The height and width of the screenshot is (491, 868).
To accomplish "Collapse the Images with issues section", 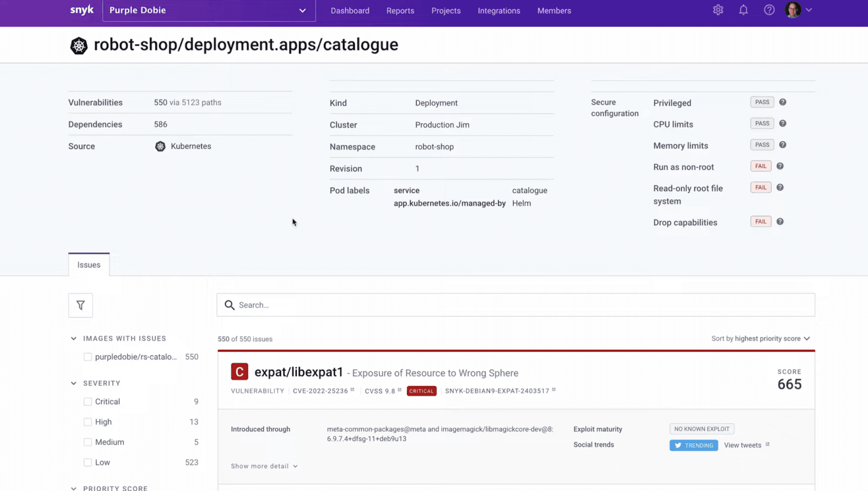I will [74, 339].
